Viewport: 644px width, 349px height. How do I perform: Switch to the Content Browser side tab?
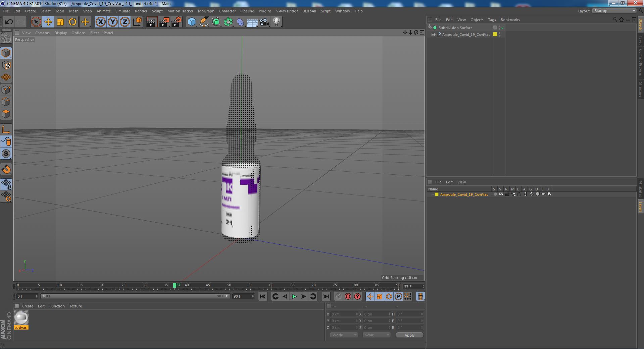(640, 62)
